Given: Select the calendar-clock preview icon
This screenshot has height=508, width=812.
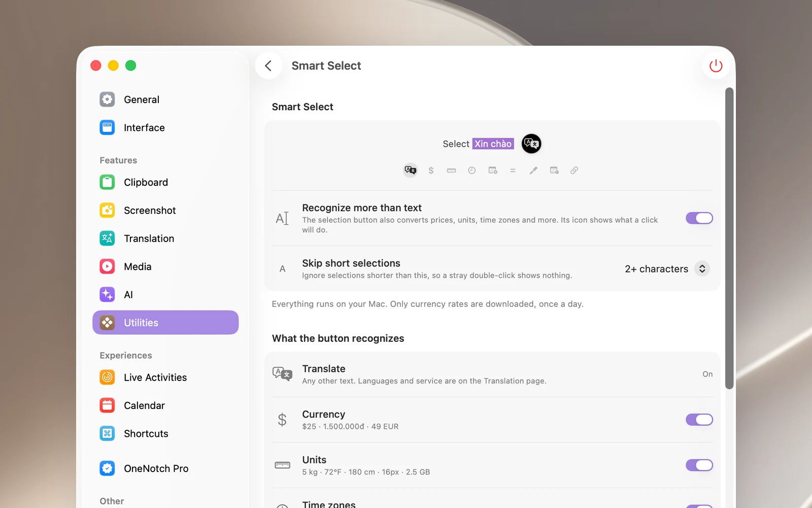Looking at the screenshot, I should [554, 170].
